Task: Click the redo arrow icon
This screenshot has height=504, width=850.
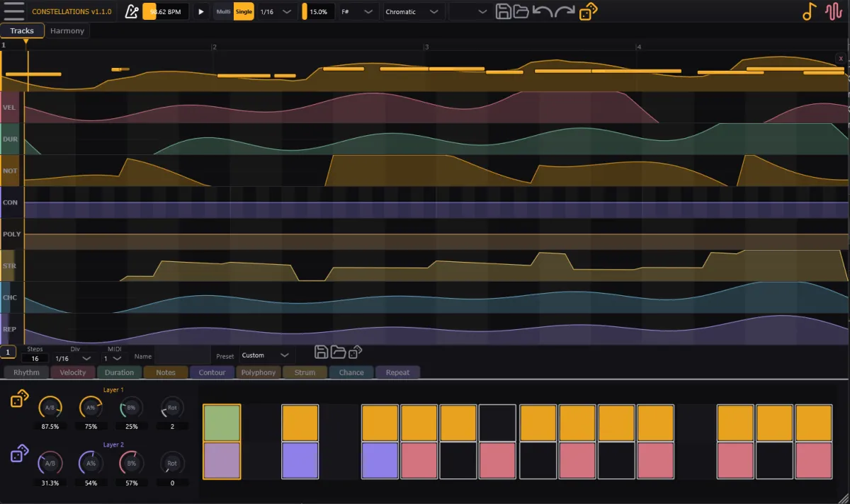Action: pyautogui.click(x=565, y=11)
